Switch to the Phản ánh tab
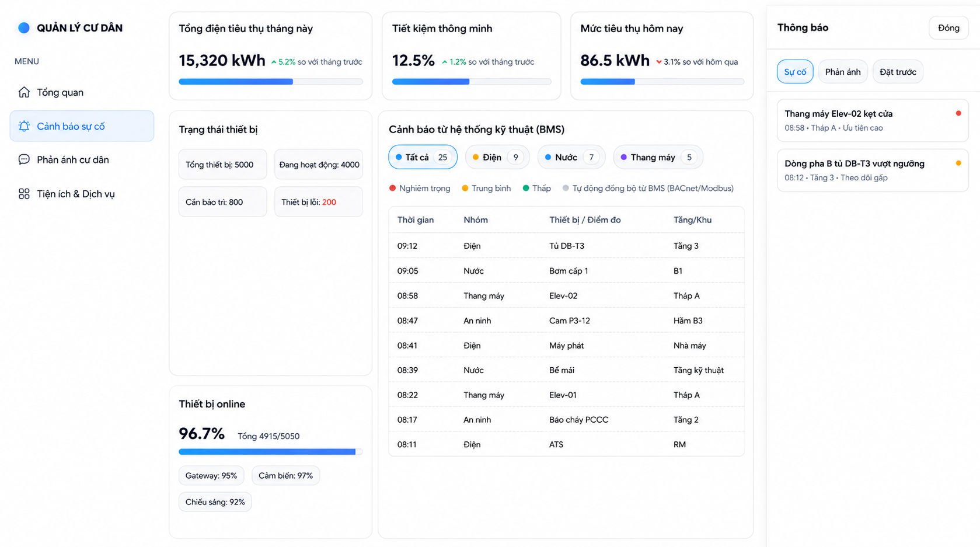 tap(843, 72)
